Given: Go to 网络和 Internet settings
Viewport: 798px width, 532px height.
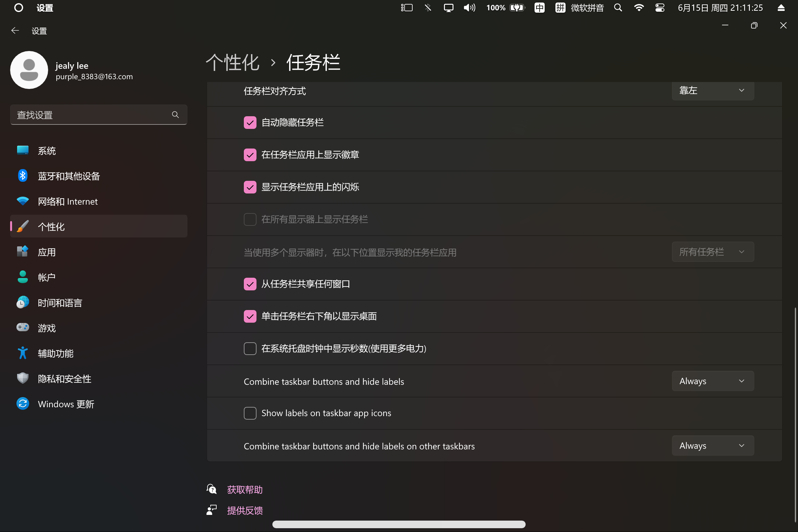Looking at the screenshot, I should (99, 201).
